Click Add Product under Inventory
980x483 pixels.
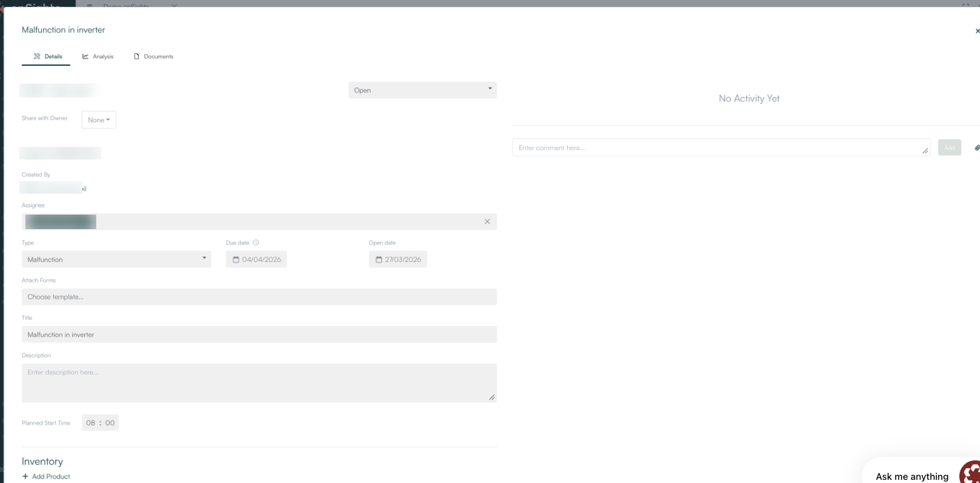46,477
